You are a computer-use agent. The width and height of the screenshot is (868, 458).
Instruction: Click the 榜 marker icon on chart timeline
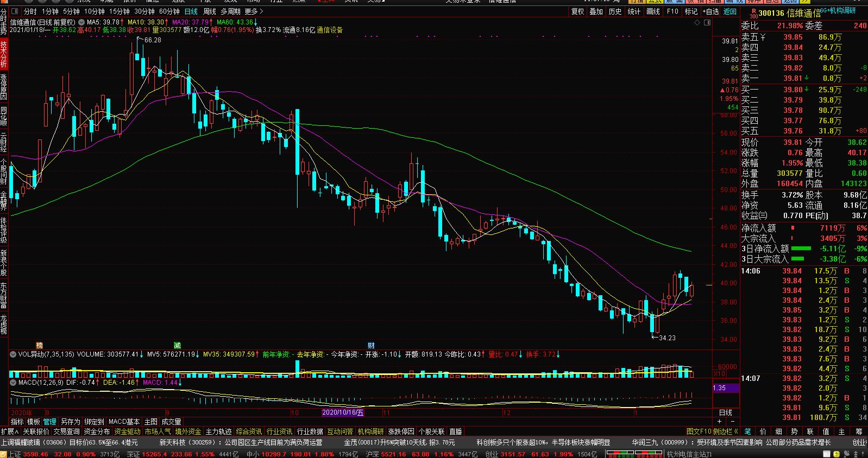[x=39, y=345]
